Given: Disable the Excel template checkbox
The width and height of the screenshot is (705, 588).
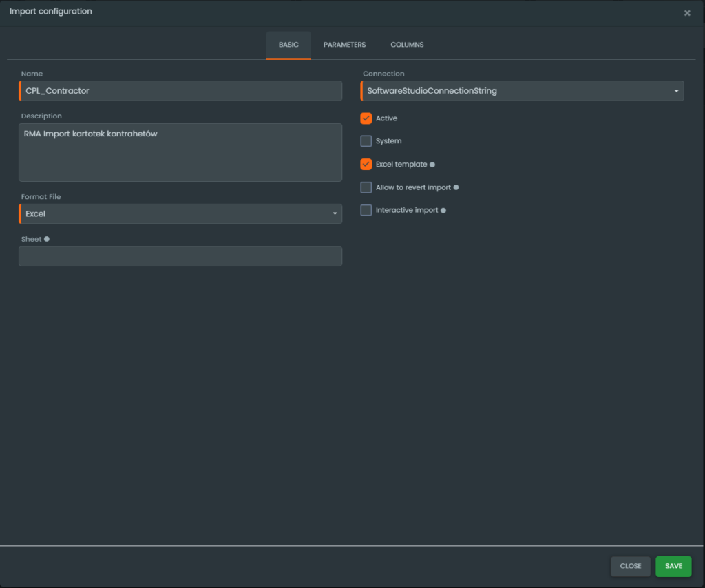Looking at the screenshot, I should tap(366, 165).
